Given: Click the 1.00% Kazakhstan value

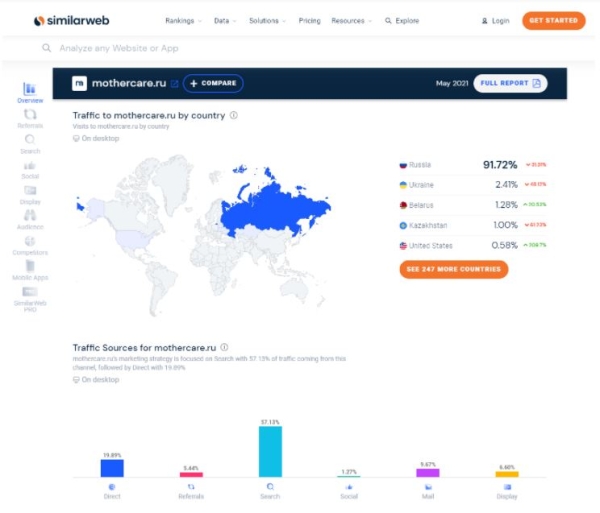Looking at the screenshot, I should point(505,225).
